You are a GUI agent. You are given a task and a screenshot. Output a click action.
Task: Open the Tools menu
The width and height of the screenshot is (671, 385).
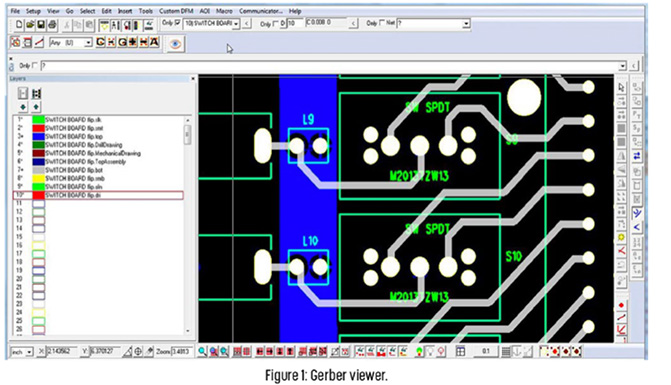[145, 11]
